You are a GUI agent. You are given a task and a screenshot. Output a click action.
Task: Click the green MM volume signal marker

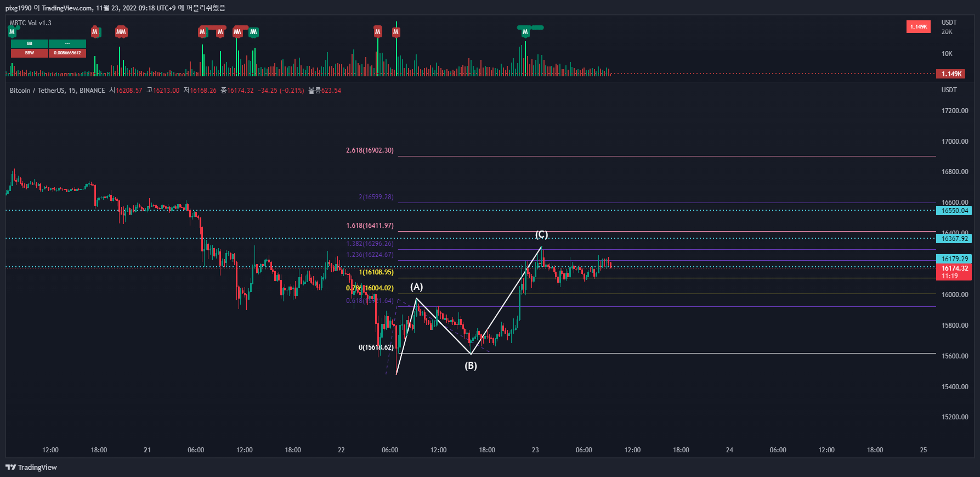pos(253,32)
